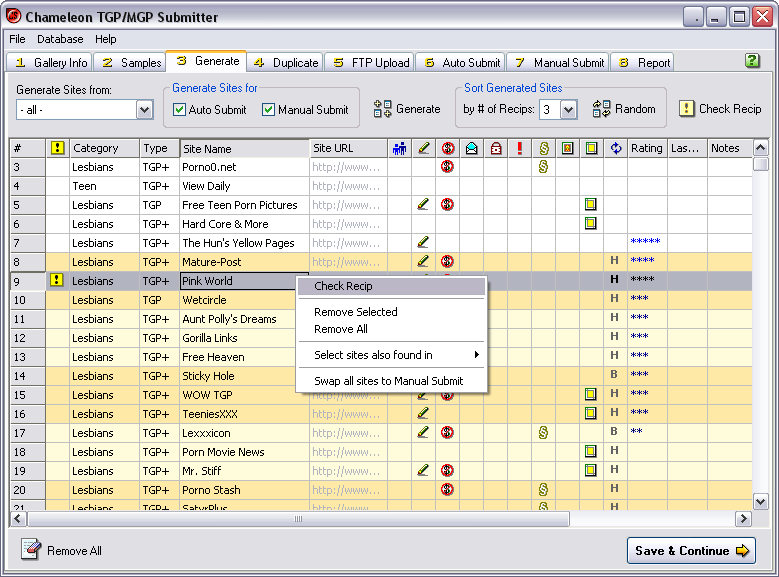Viewport: 779px width, 577px height.
Task: Click the blue refresh arrows column header
Action: [x=616, y=148]
